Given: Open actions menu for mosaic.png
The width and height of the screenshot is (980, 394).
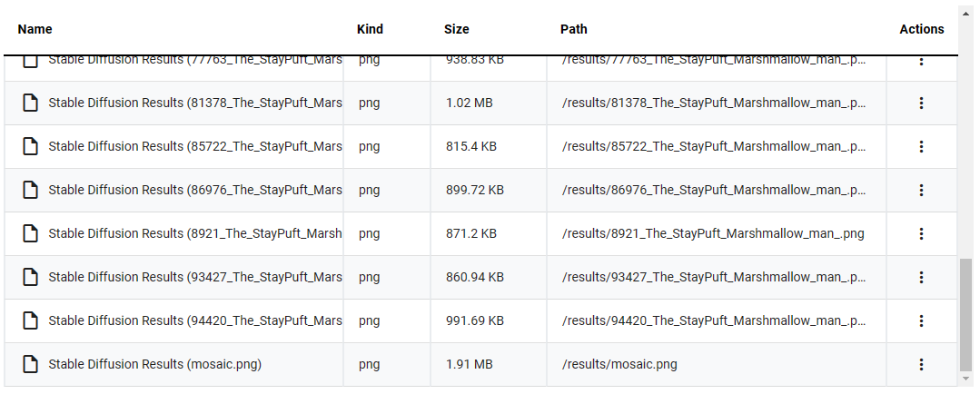Looking at the screenshot, I should [x=921, y=364].
